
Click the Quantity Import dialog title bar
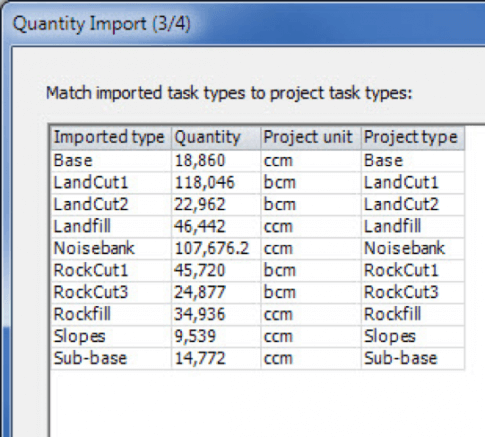(x=243, y=24)
